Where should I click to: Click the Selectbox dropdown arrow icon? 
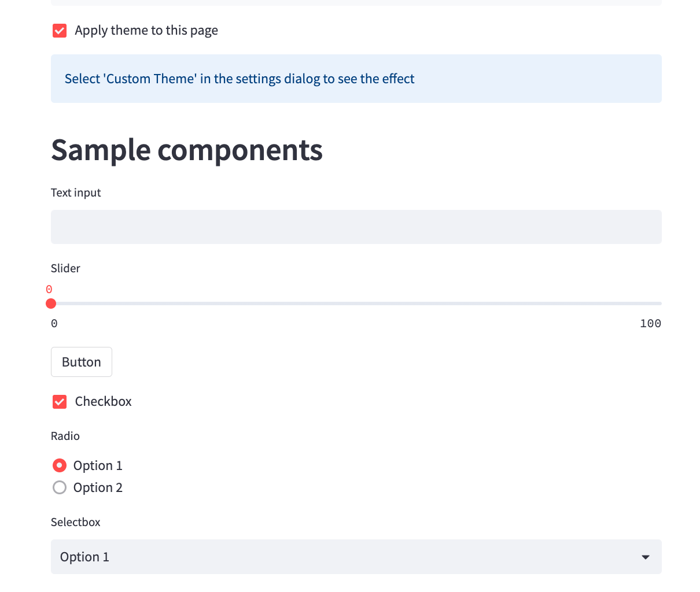pos(646,557)
